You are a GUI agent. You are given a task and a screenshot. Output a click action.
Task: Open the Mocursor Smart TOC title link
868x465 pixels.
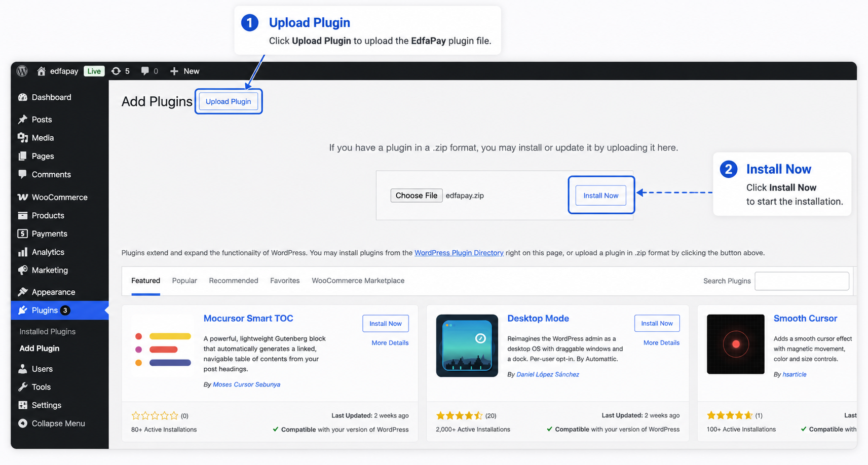coord(248,319)
